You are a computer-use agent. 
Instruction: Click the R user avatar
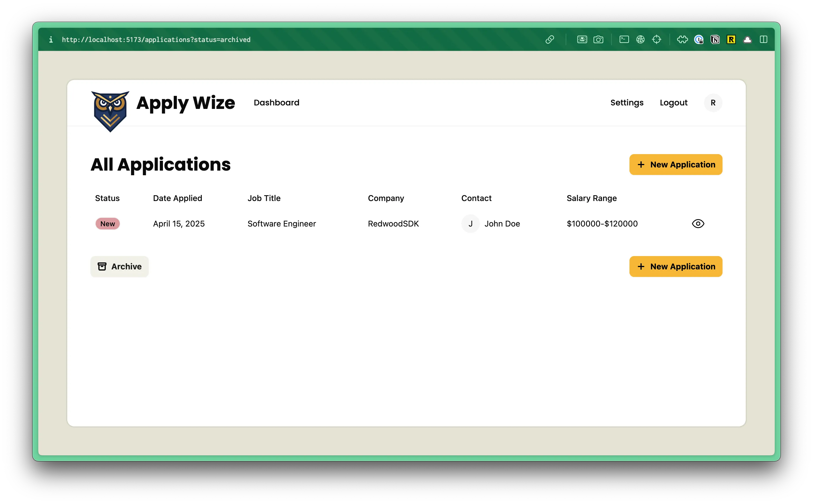pos(713,103)
